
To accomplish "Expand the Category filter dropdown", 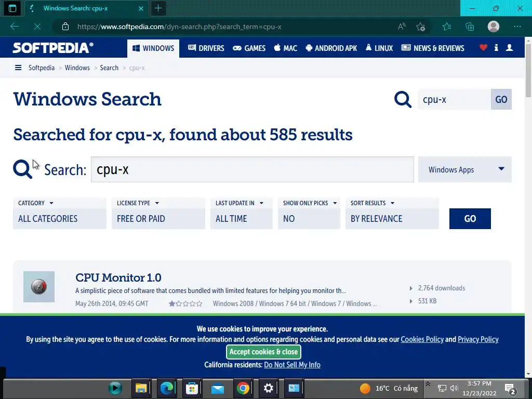I will pos(60,214).
